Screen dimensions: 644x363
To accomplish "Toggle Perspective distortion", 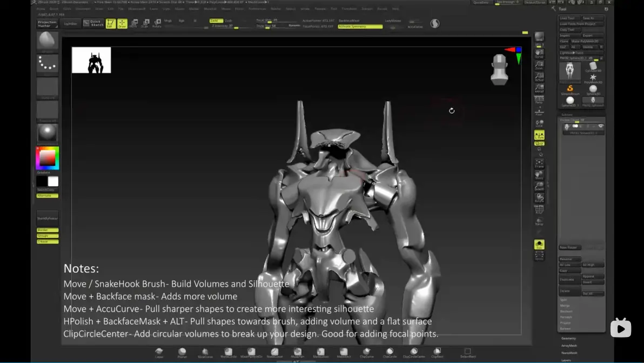I will point(539,100).
